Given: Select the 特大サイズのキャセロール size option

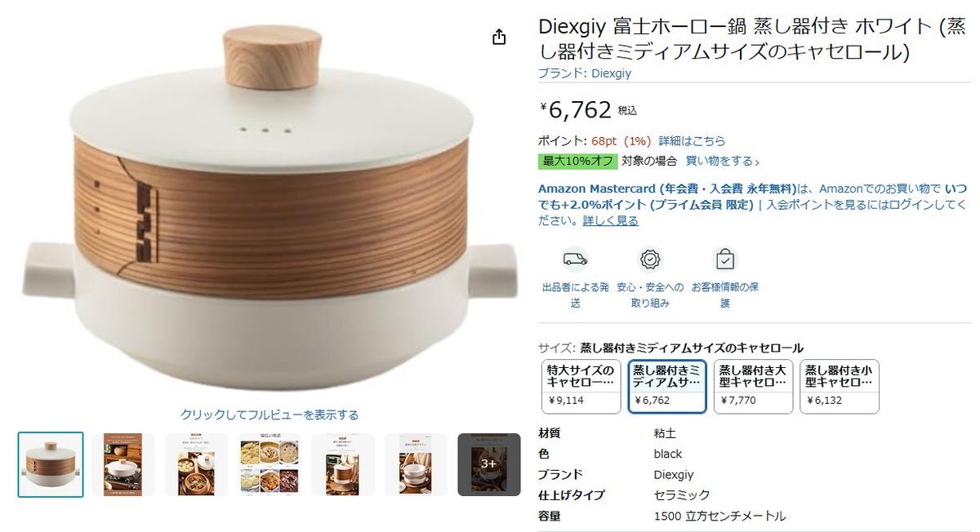Looking at the screenshot, I should [x=581, y=387].
